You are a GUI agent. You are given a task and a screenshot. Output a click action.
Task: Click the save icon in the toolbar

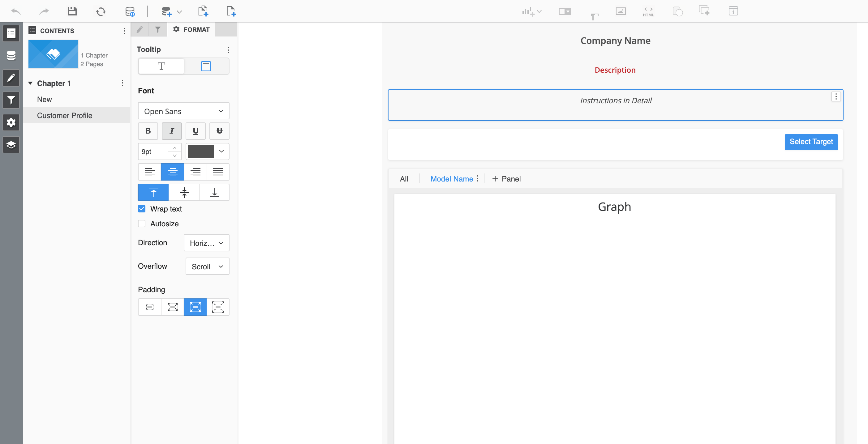72,11
